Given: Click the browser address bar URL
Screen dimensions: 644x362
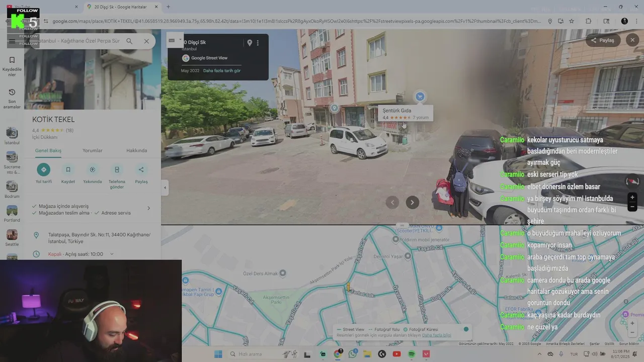Looking at the screenshot, I should tap(297, 21).
